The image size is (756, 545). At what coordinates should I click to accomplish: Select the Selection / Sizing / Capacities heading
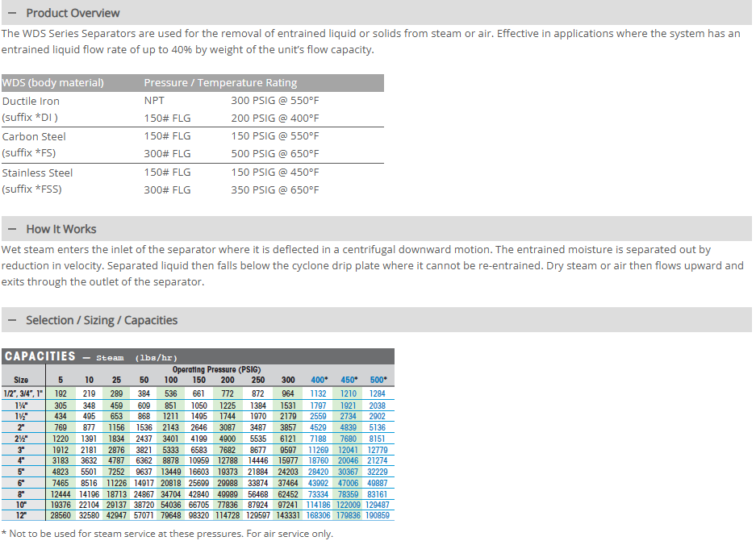(102, 320)
